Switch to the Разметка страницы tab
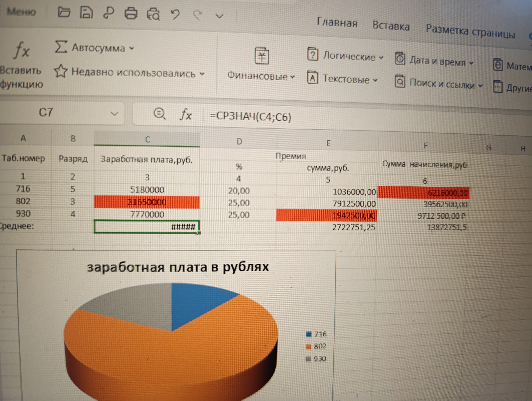Image resolution: width=532 pixels, height=401 pixels. pos(470,32)
